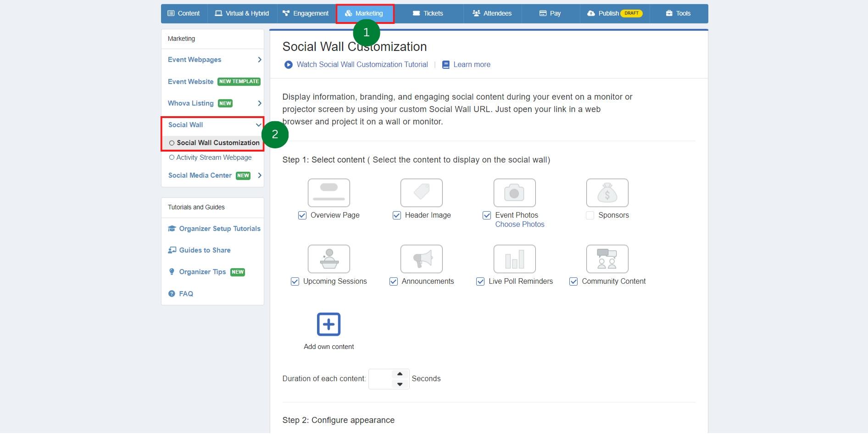
Task: Click the Pay card icon
Action: 543,13
